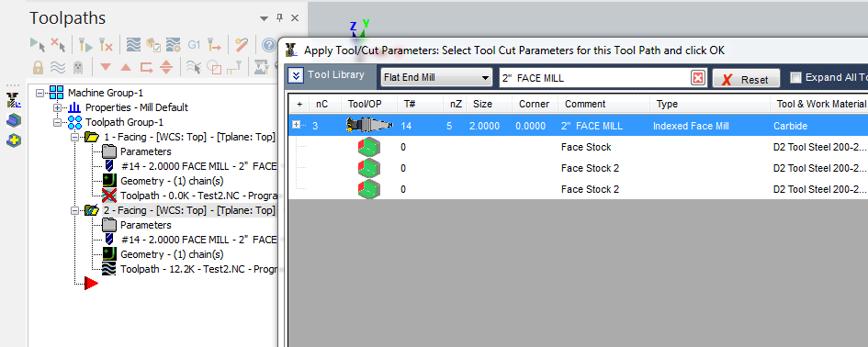Toggle only display associative geometry

(214, 68)
